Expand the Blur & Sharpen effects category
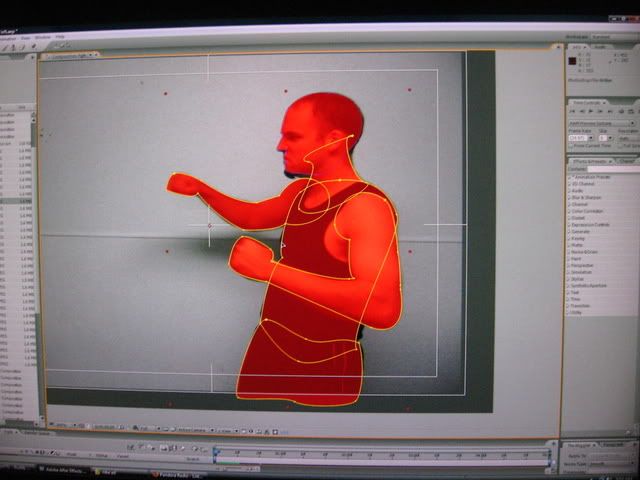640x480 pixels. (x=569, y=197)
